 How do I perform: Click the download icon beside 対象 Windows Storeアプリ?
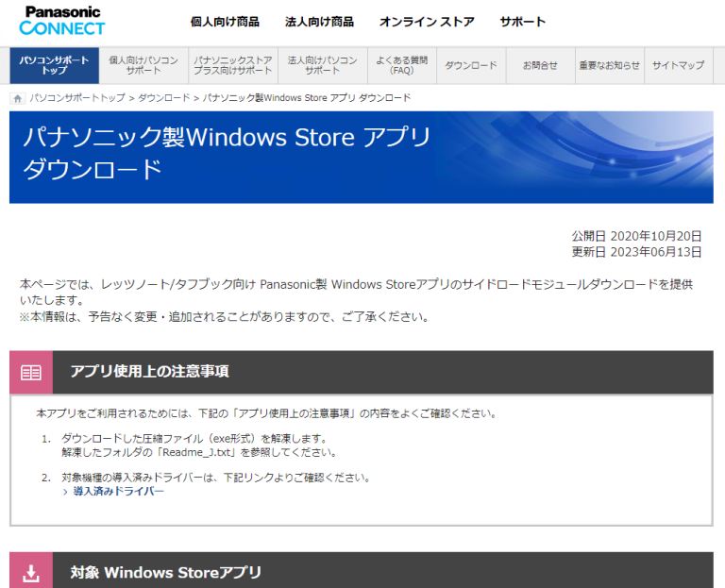coord(31,572)
